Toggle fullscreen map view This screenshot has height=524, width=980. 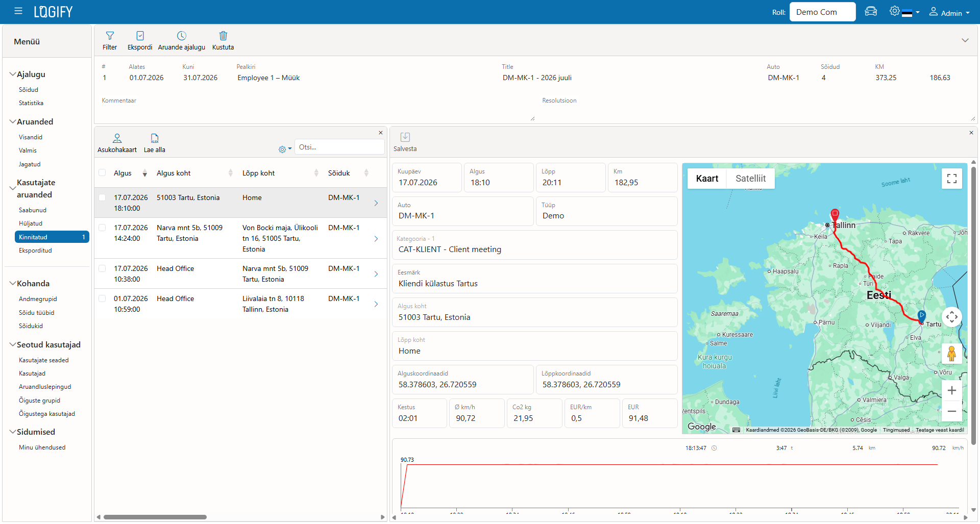pos(952,179)
